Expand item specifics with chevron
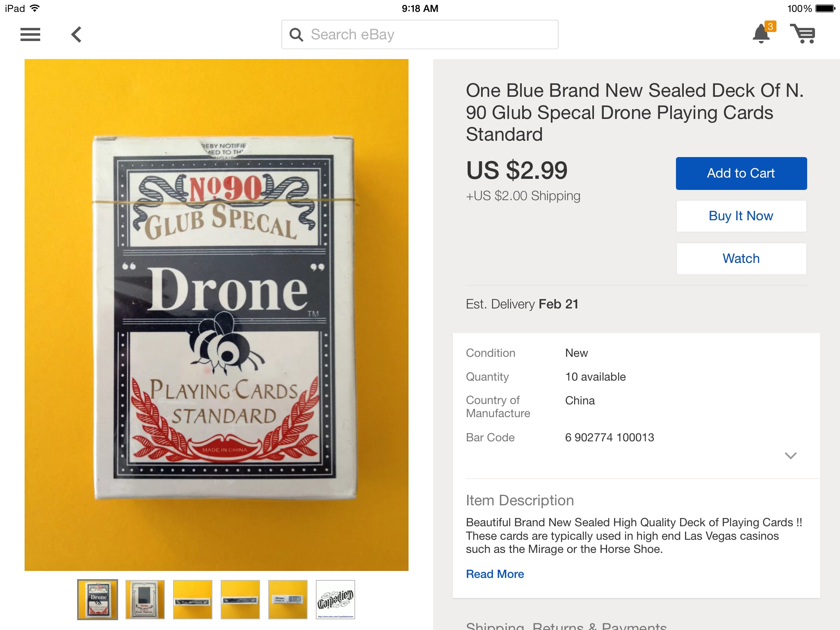Image resolution: width=840 pixels, height=630 pixels. (x=790, y=455)
